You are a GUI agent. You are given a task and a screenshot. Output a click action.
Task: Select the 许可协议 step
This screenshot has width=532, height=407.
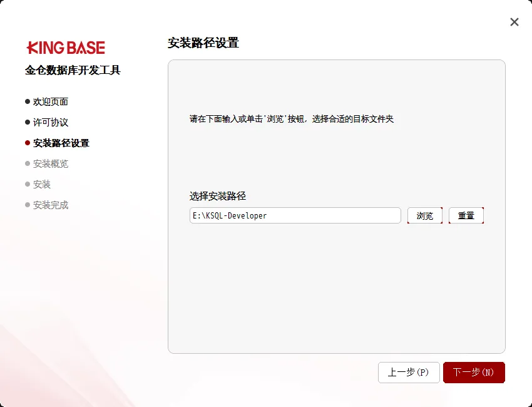click(x=51, y=122)
